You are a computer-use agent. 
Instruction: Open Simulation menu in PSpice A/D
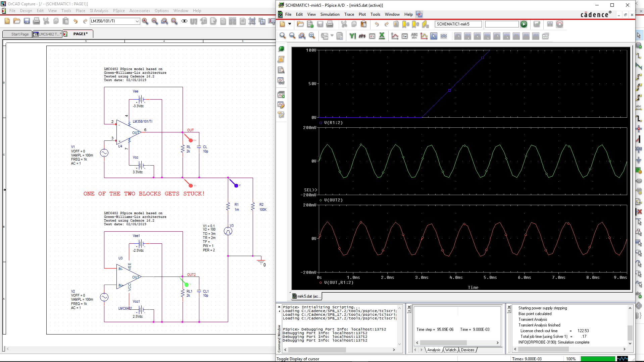330,14
